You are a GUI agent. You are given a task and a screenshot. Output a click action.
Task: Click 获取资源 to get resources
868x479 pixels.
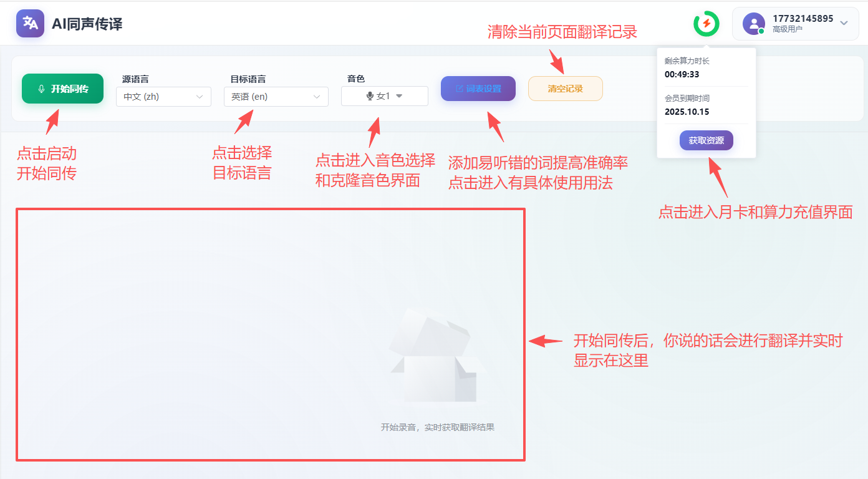[x=706, y=140]
